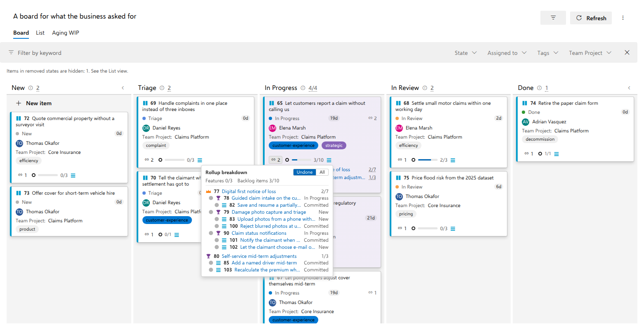Open the Team Project filter dropdown
Screen dimensions: 644x330
(x=590, y=53)
